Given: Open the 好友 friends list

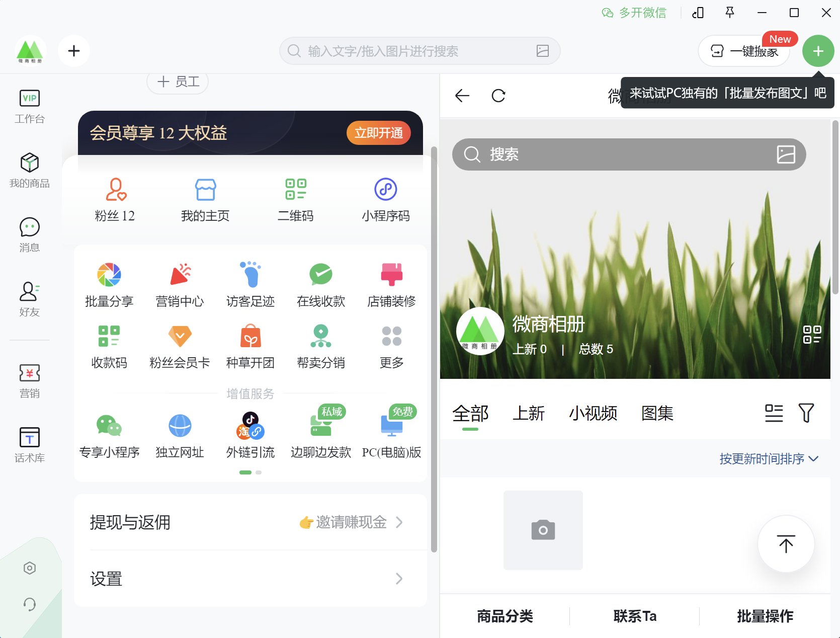Looking at the screenshot, I should point(30,299).
